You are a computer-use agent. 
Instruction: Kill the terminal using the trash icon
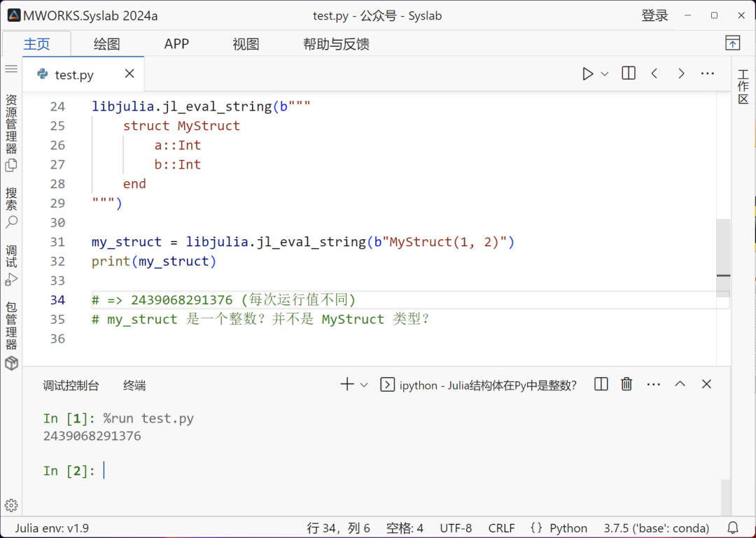point(626,383)
